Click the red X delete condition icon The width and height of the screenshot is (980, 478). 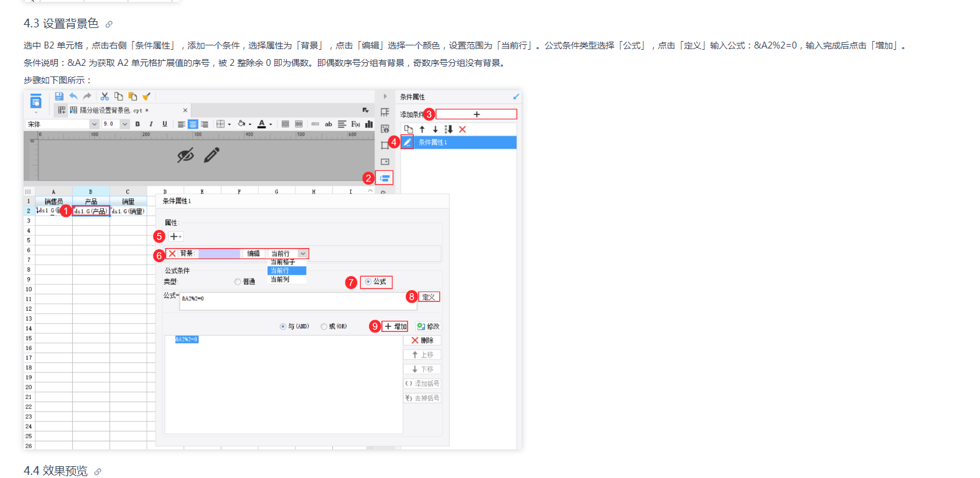pos(462,129)
